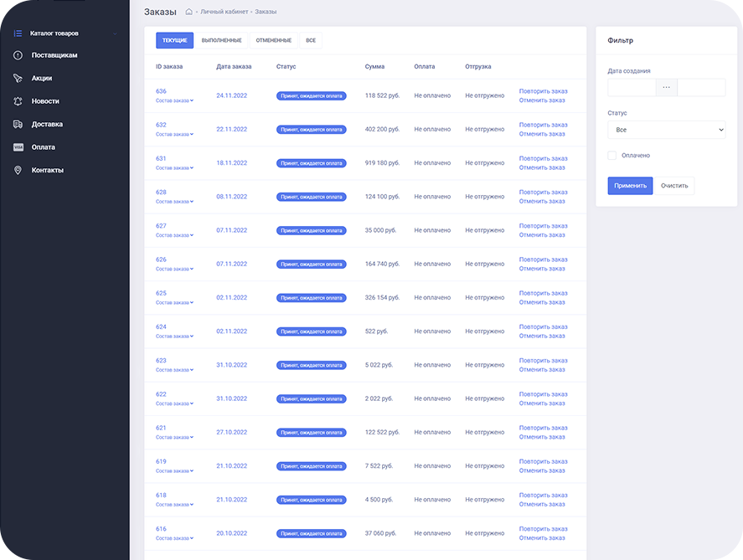Image resolution: width=743 pixels, height=560 pixels.
Task: Click Очистить to reset filters
Action: pos(674,186)
